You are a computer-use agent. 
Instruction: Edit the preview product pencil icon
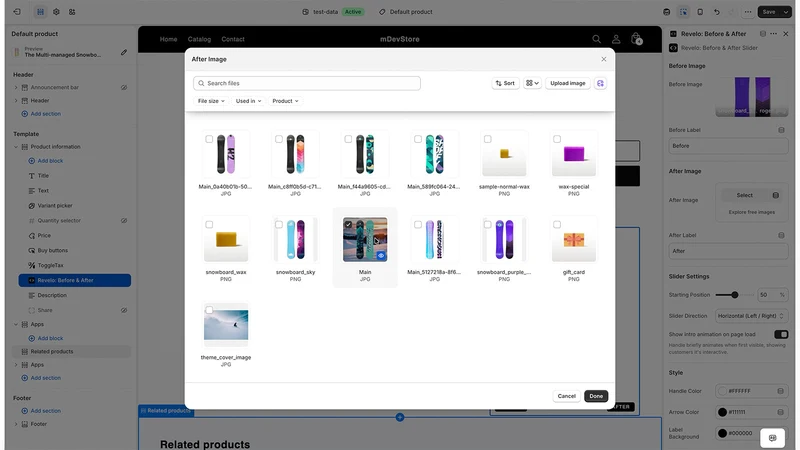pyautogui.click(x=124, y=52)
